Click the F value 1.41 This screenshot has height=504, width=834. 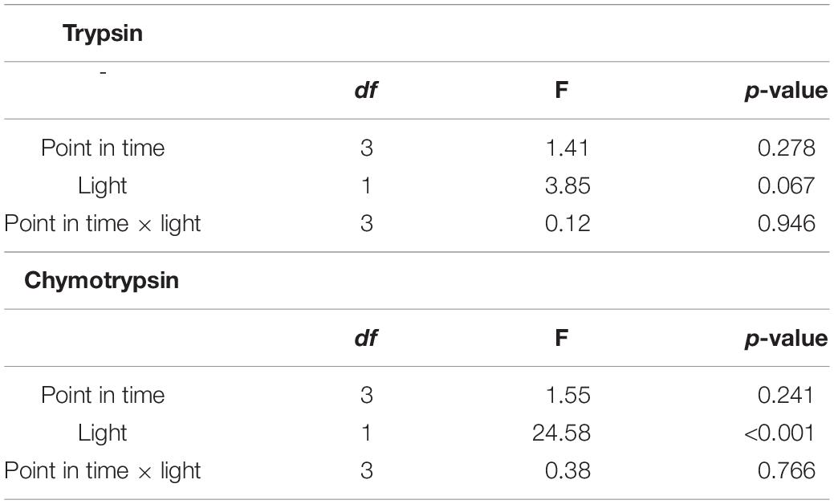point(567,148)
